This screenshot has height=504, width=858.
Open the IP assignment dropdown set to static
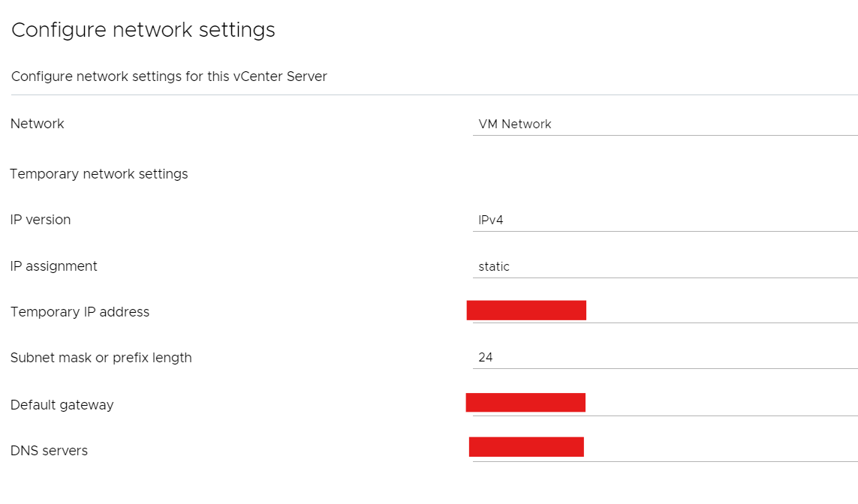[664, 267]
